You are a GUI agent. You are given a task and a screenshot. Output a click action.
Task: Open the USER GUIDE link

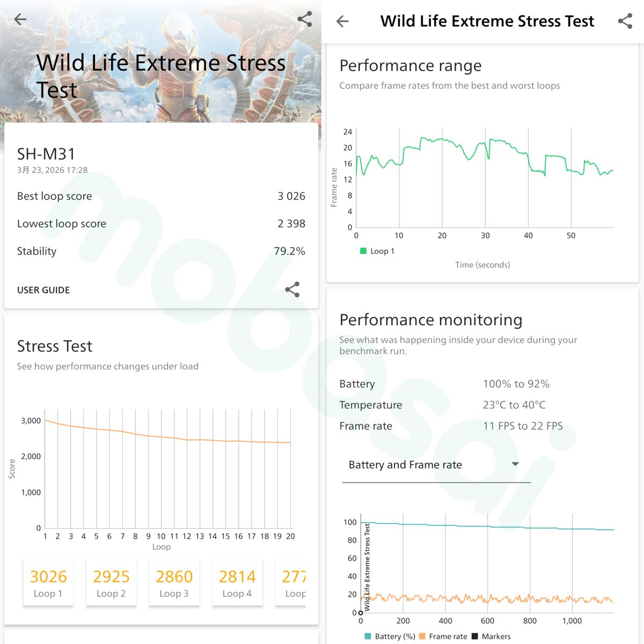pyautogui.click(x=43, y=290)
